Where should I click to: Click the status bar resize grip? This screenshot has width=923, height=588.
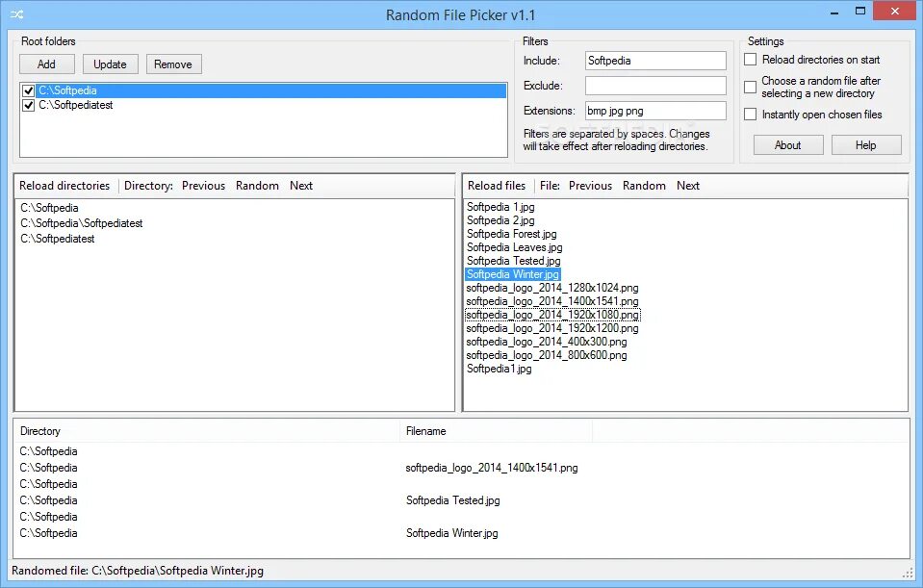pyautogui.click(x=907, y=573)
